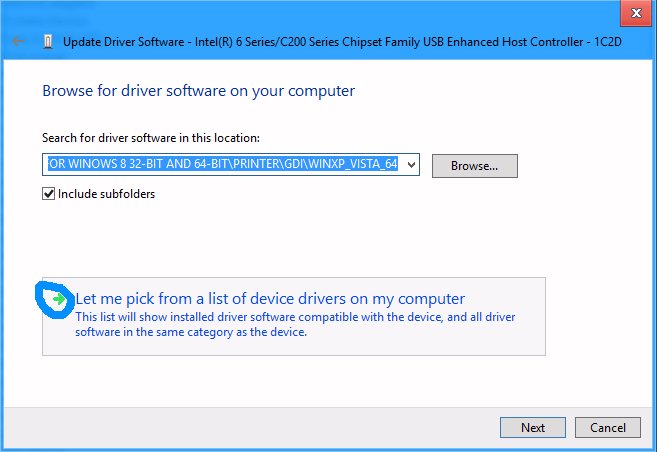Screen dimensions: 657x452
Task: Click the blank white area below Include subfolders
Action: click(300, 235)
